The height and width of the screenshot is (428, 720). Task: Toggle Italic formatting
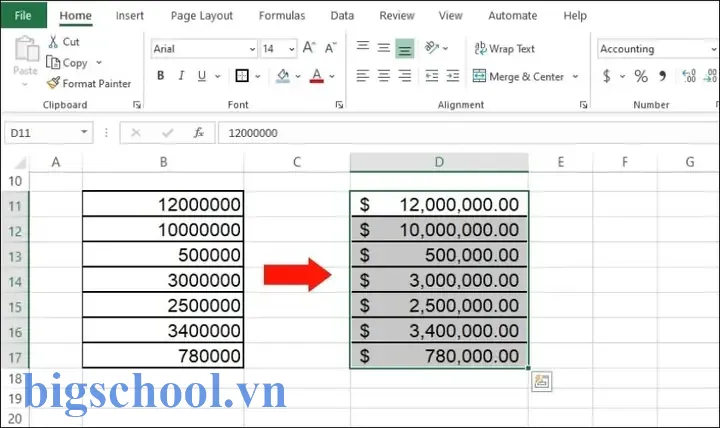pyautogui.click(x=181, y=75)
